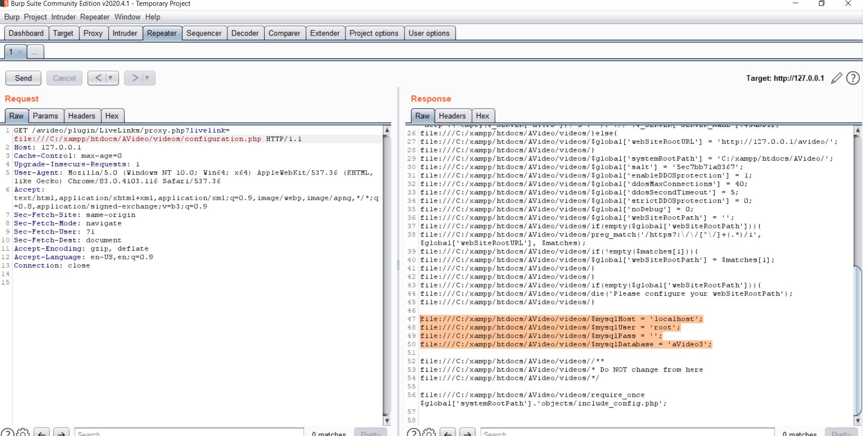Screen dimensions: 868x436
Task: Open the Intruder menu in menu bar
Action: coord(63,17)
